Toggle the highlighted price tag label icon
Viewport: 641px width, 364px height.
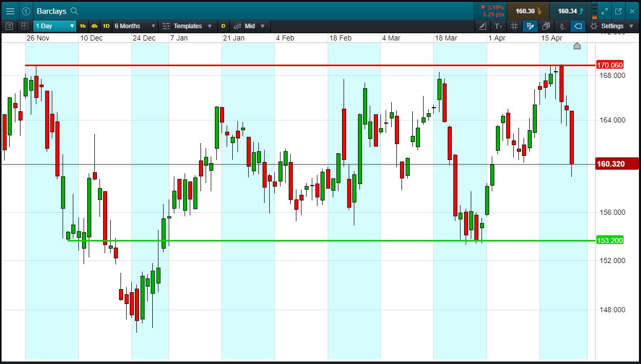(578, 26)
